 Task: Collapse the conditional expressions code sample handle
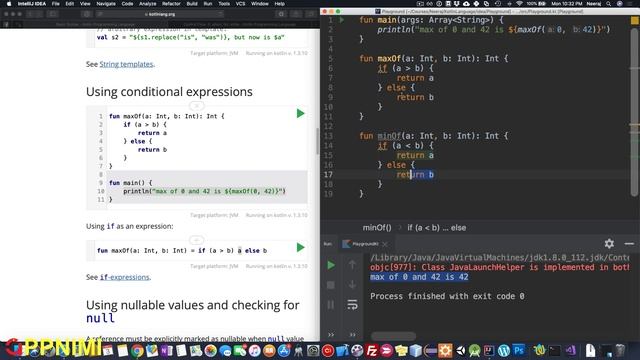click(x=196, y=106)
